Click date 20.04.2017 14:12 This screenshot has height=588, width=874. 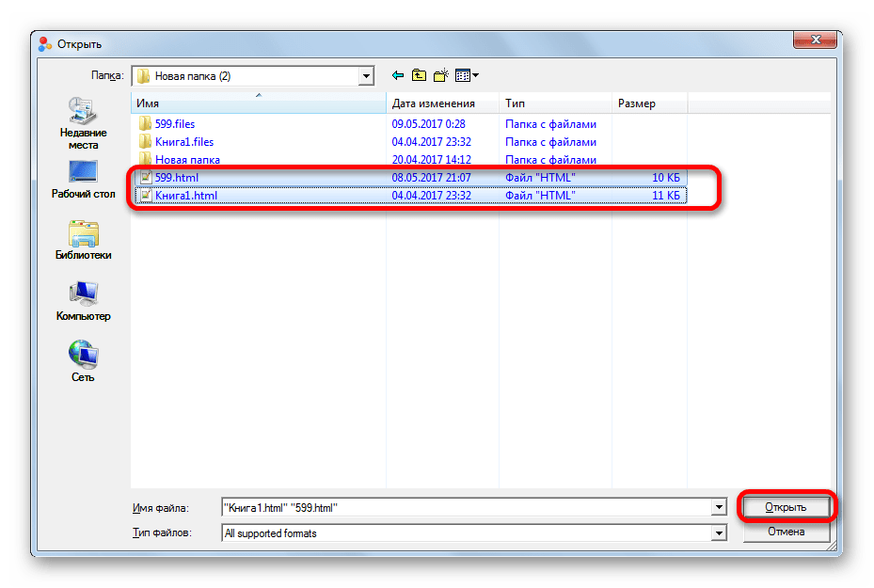pos(432,159)
